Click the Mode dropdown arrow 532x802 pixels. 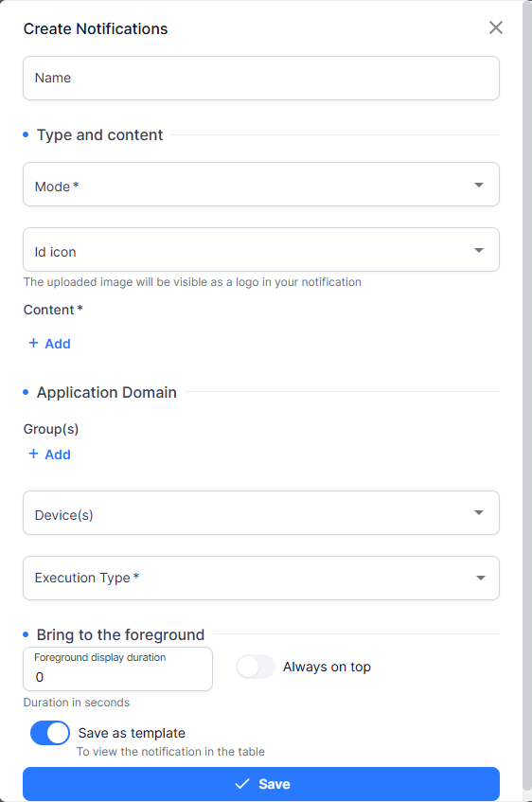[x=479, y=185]
